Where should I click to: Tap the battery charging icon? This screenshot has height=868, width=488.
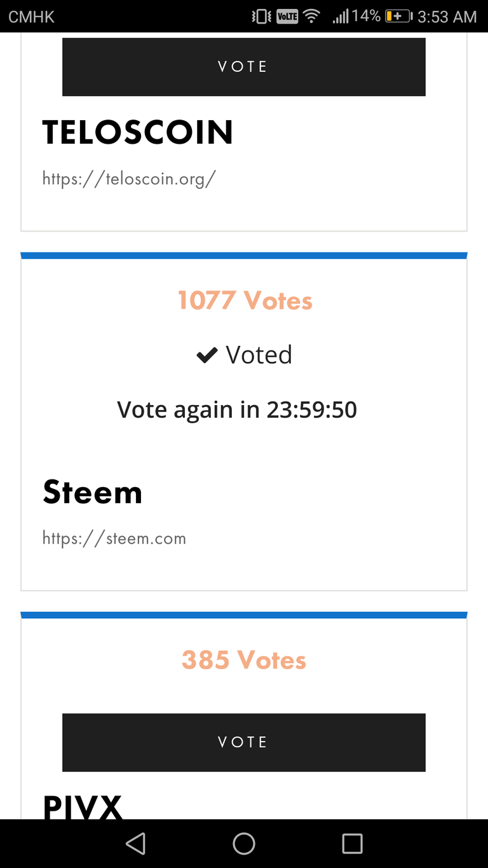(x=398, y=17)
